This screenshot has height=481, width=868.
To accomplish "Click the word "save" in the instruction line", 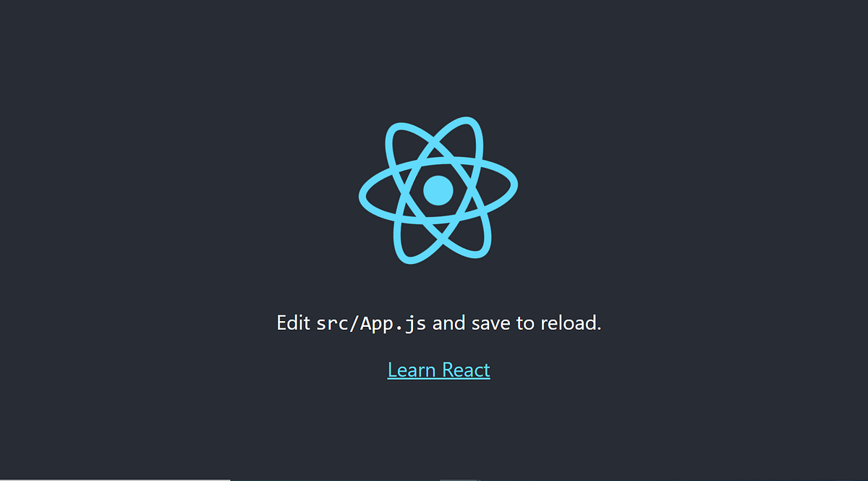I will point(491,323).
